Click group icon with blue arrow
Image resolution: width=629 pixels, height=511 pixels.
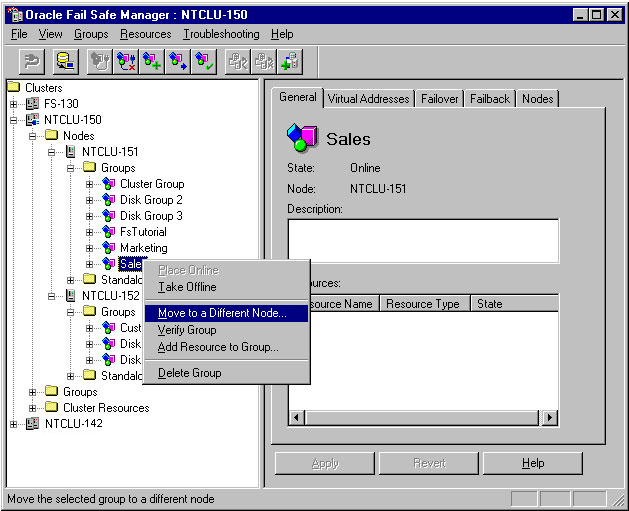178,62
